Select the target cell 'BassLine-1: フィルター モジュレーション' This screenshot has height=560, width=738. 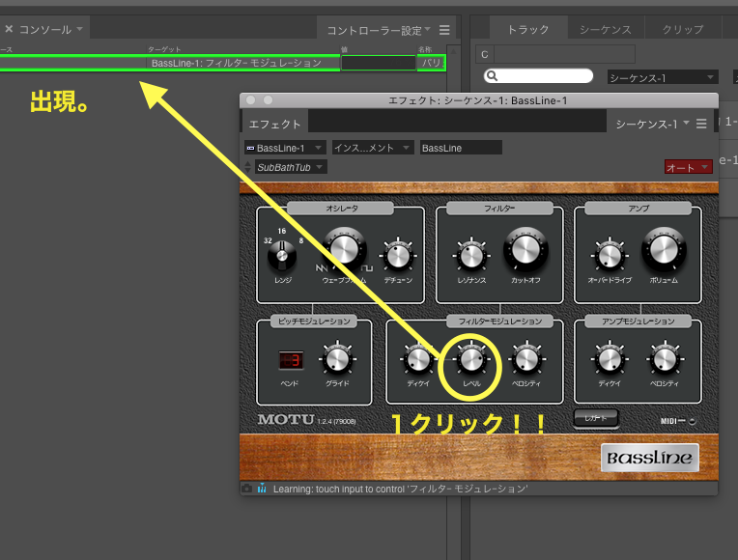point(243,63)
